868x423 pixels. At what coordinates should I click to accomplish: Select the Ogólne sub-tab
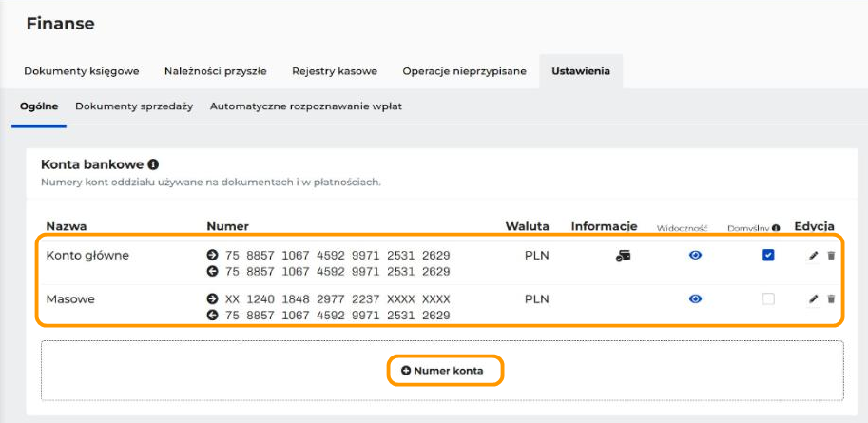click(39, 106)
